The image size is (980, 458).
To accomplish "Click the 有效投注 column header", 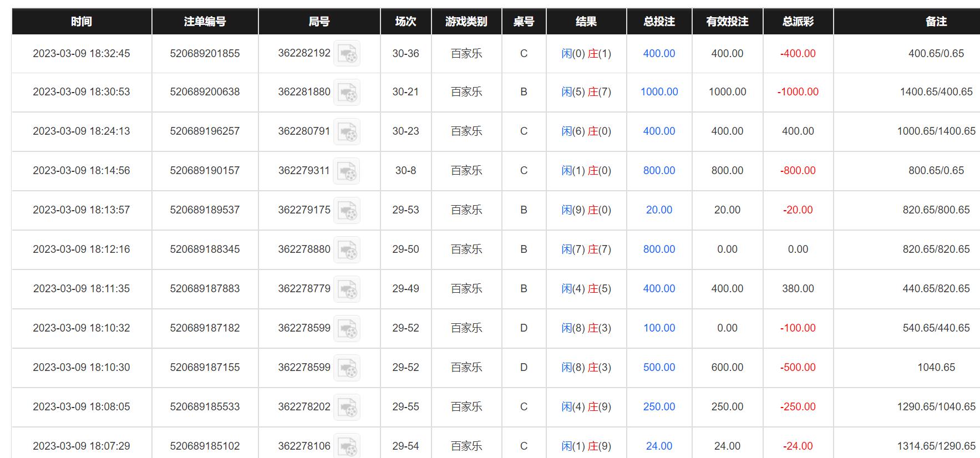I will click(727, 22).
